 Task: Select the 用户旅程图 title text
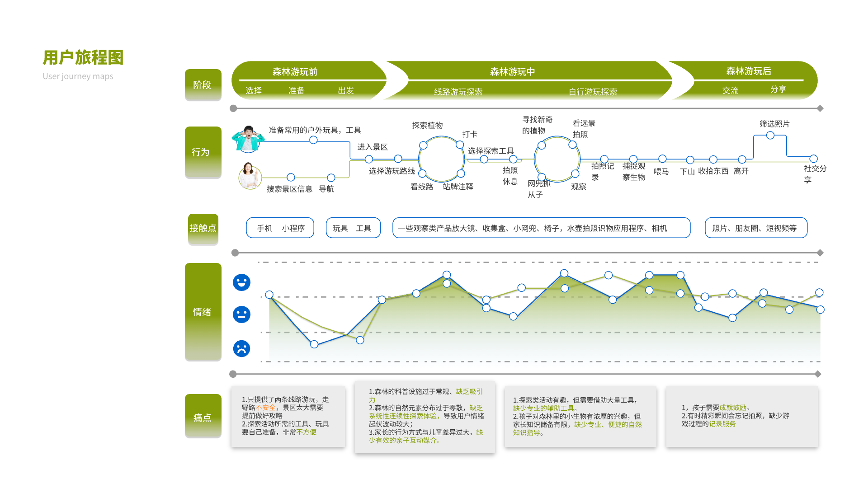[x=83, y=58]
